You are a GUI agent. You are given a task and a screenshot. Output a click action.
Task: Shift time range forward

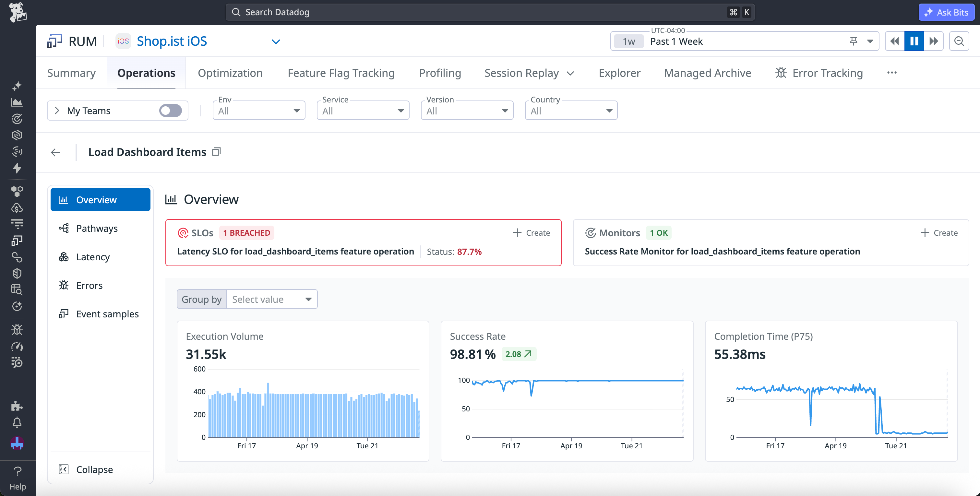pos(934,41)
